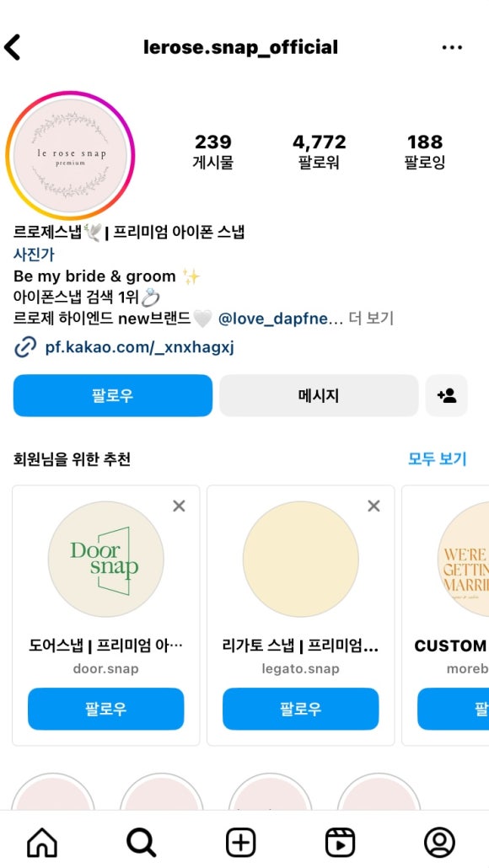Follow door.snap from suggestion card
The height and width of the screenshot is (868, 489).
click(105, 709)
